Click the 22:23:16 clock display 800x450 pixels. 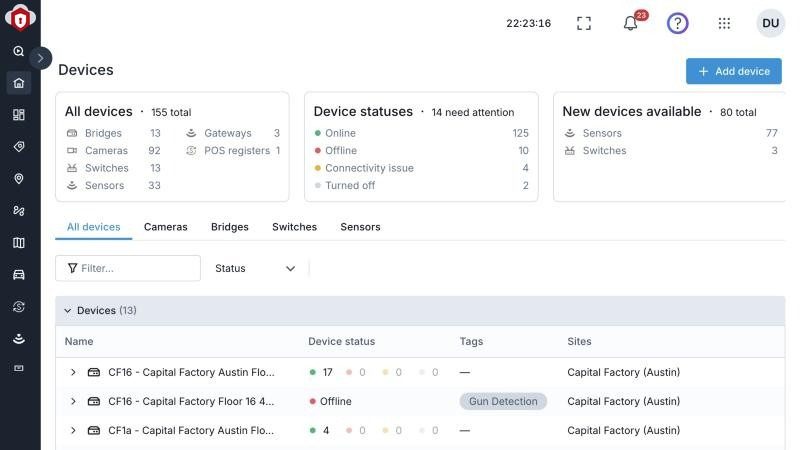point(529,23)
